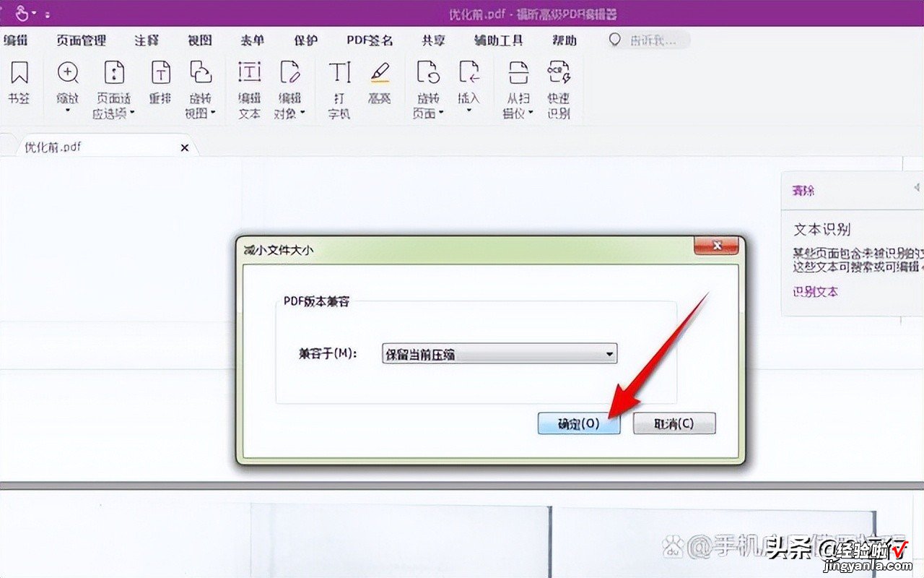Switch to the 注释 ribbon tab

pyautogui.click(x=147, y=40)
